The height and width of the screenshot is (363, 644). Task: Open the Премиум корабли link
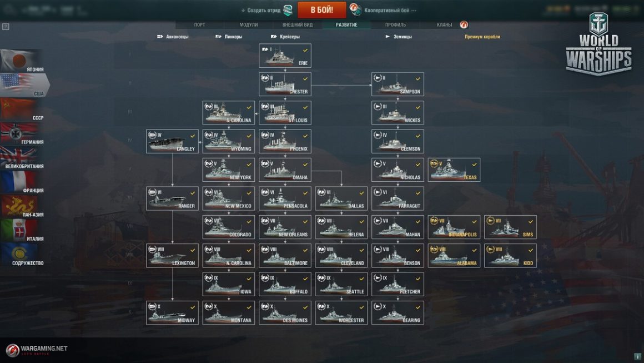tap(482, 37)
